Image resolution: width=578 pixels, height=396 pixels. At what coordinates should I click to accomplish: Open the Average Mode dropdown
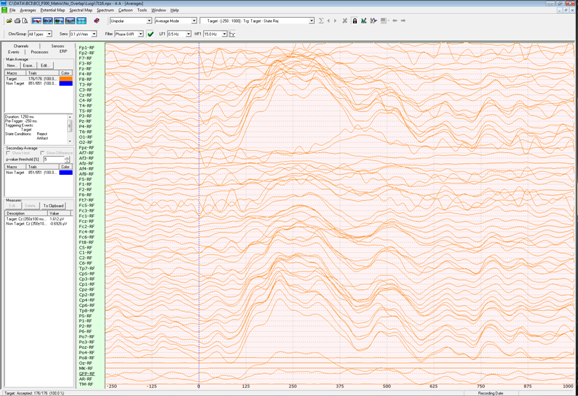click(175, 21)
